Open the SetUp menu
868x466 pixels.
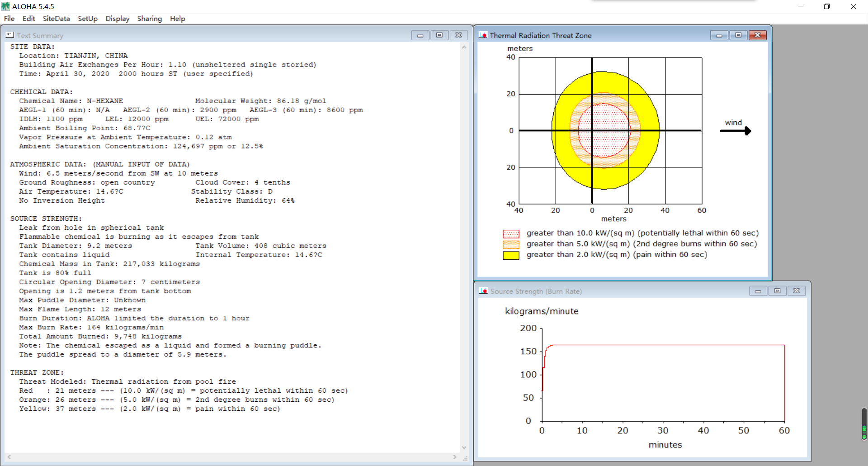click(88, 19)
